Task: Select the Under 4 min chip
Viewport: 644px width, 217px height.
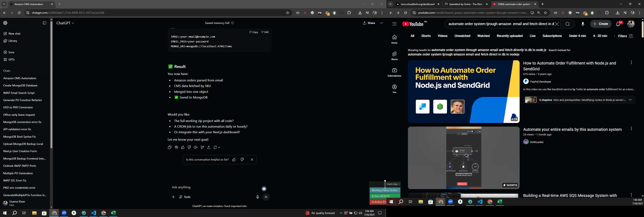Action: (577, 36)
